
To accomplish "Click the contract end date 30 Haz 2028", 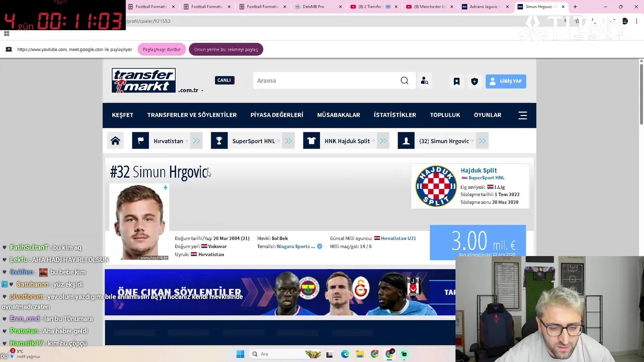I will click(505, 202).
